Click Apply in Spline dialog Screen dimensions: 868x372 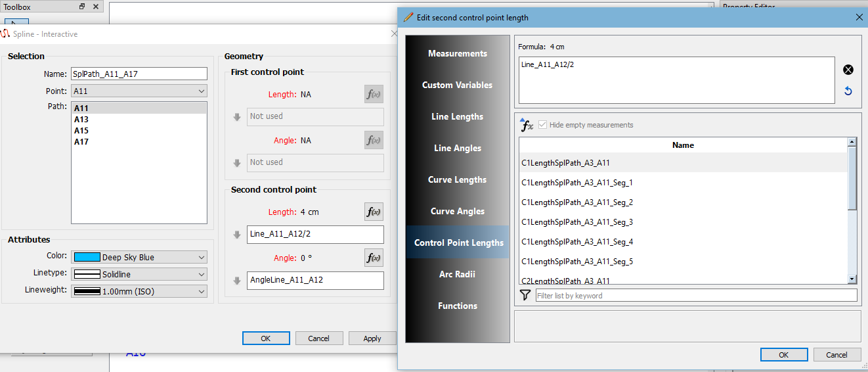click(372, 338)
